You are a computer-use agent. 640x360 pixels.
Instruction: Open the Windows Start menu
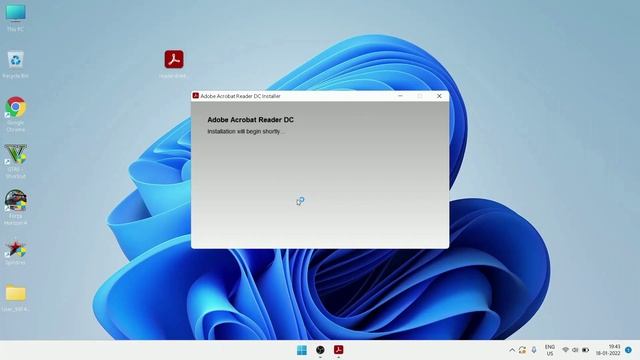(x=302, y=350)
